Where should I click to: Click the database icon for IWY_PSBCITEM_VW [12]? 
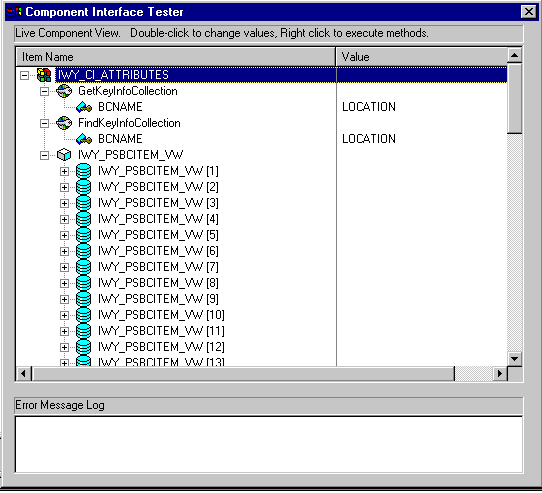[x=83, y=347]
